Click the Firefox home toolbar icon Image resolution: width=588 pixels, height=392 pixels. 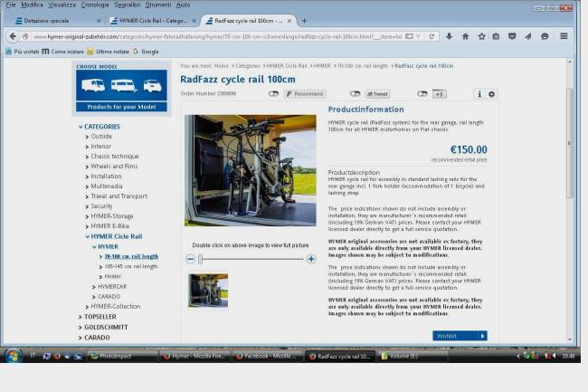click(465, 36)
